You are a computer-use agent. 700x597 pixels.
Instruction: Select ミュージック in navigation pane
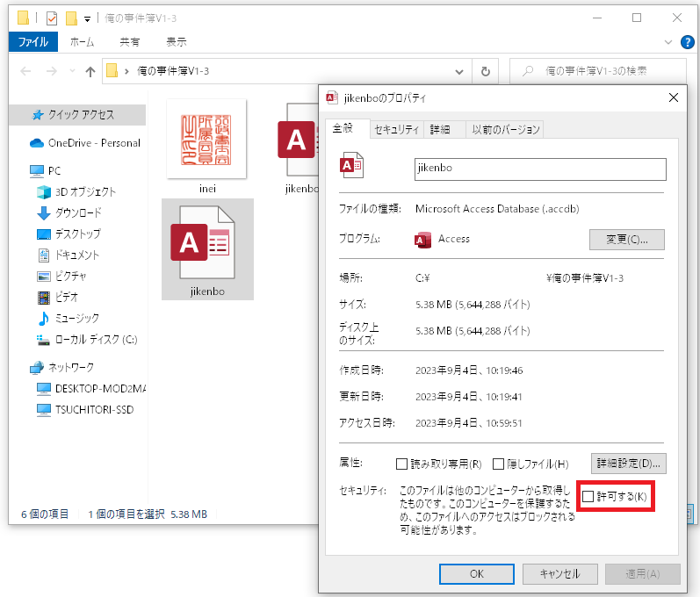pos(76,318)
